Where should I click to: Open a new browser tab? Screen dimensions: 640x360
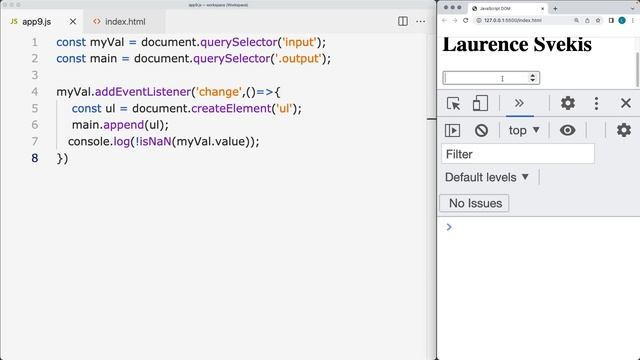tap(555, 8)
